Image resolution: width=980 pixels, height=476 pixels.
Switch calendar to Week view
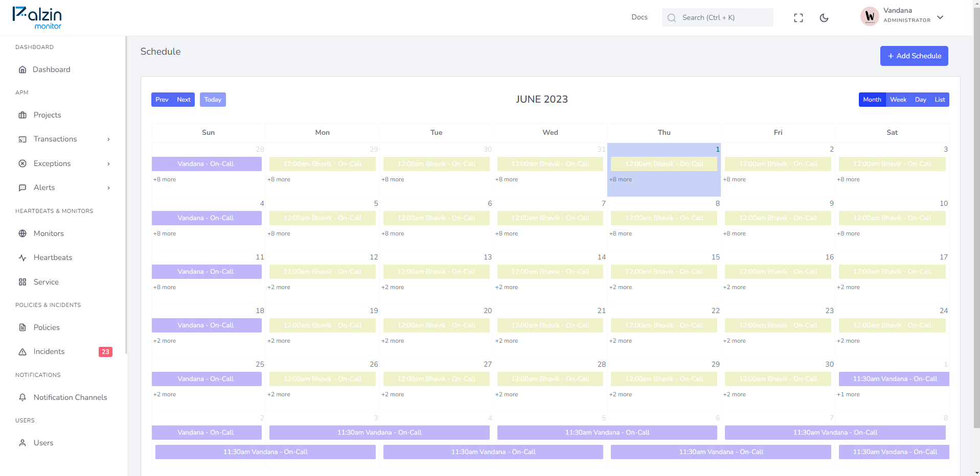(x=898, y=100)
